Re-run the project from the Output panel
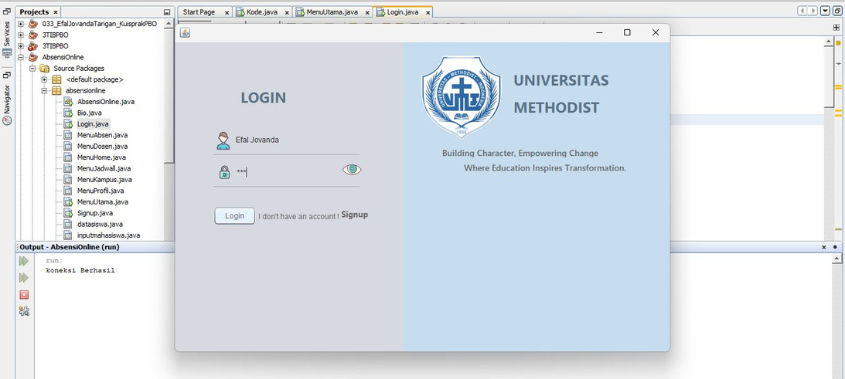This screenshot has width=845, height=379. tap(24, 261)
